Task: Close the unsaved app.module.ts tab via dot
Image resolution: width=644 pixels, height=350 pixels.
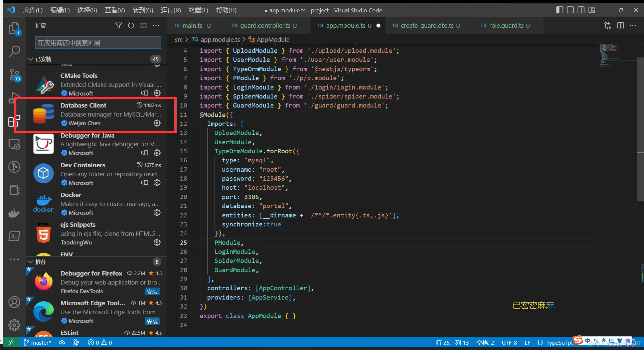Action: pos(378,26)
